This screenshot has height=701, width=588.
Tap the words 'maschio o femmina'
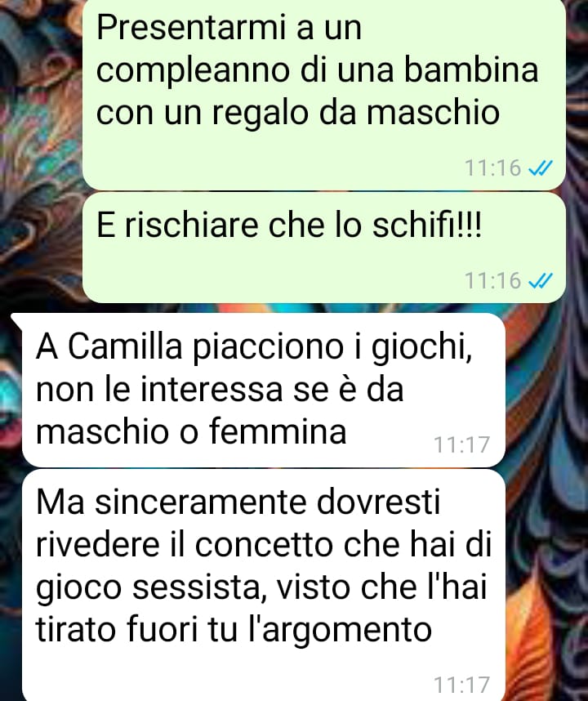pos(191,432)
